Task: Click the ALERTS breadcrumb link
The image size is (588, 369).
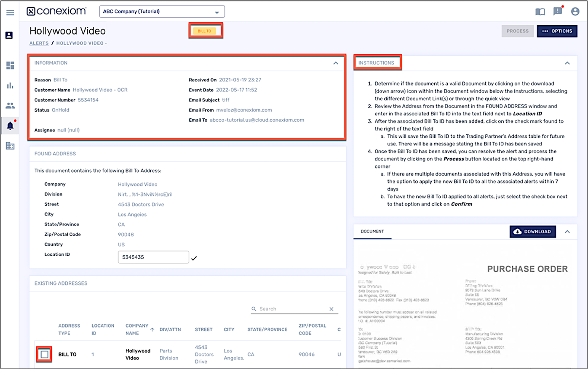Action: click(39, 43)
